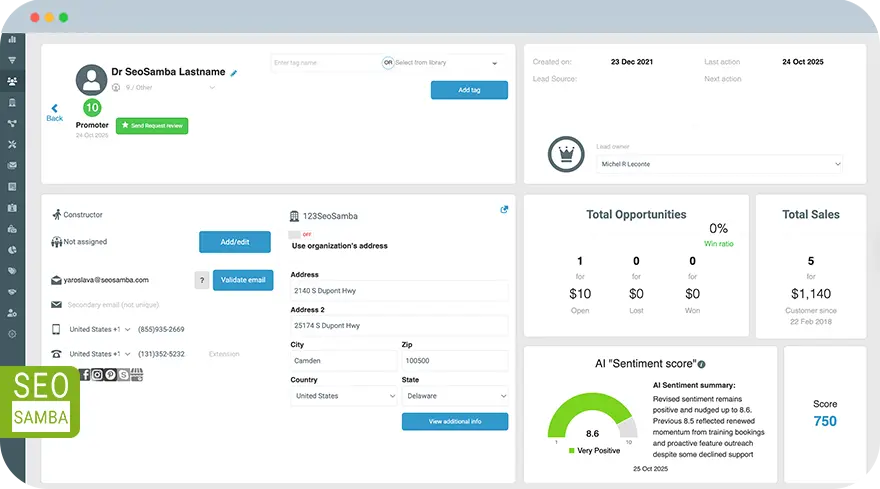Open the envelope emails sidebar icon

click(x=12, y=166)
